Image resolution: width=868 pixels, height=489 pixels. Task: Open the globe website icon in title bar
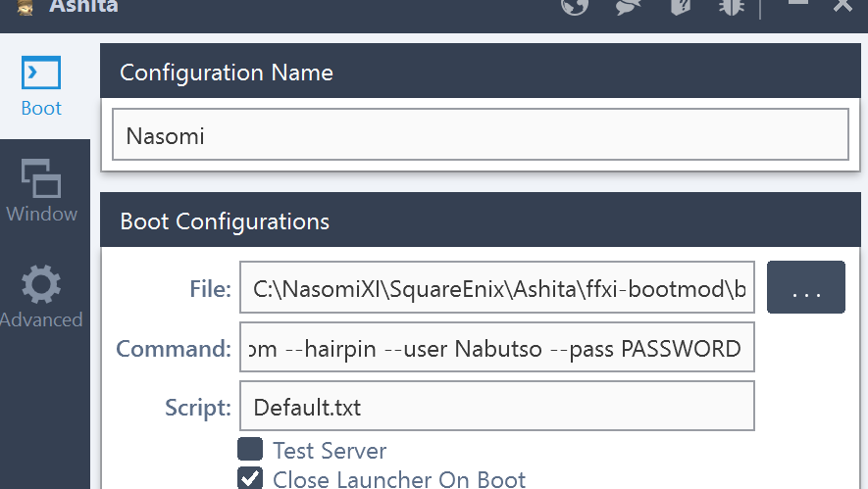pyautogui.click(x=575, y=7)
